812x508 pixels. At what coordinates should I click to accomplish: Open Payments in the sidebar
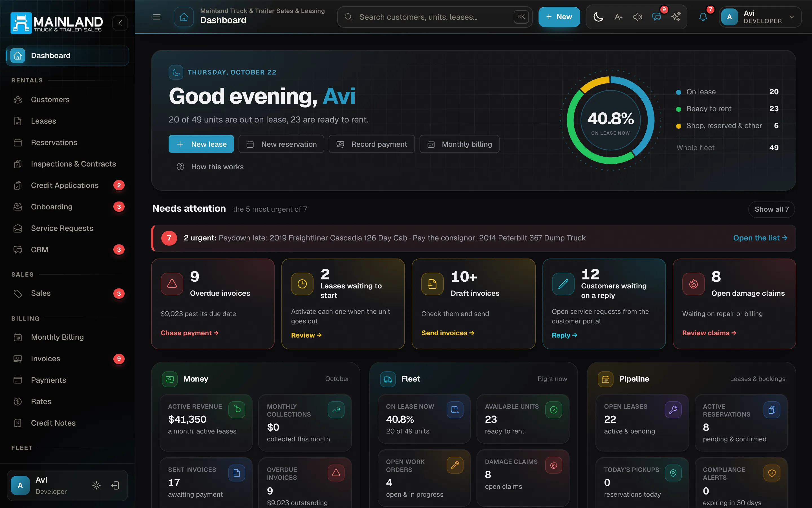pyautogui.click(x=67, y=380)
